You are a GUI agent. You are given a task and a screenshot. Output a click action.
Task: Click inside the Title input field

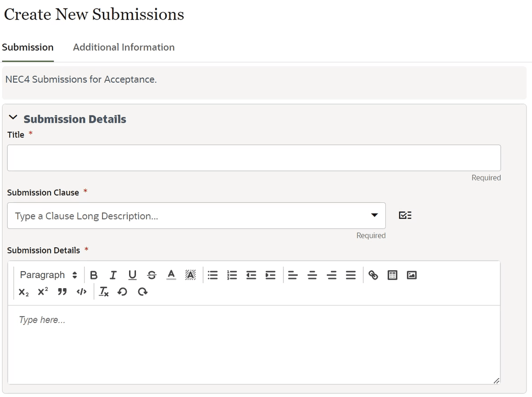pyautogui.click(x=254, y=157)
